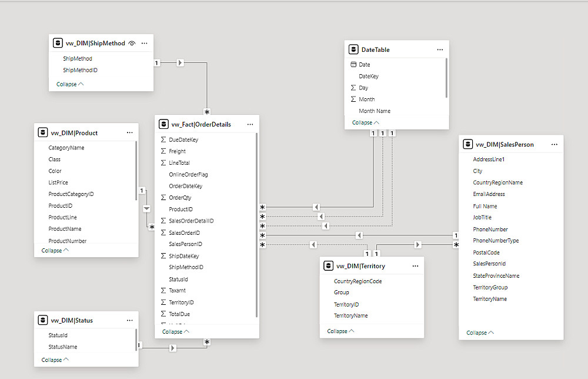Click the vw_DIM|Status table database icon
This screenshot has height=379, width=588.
(x=43, y=320)
